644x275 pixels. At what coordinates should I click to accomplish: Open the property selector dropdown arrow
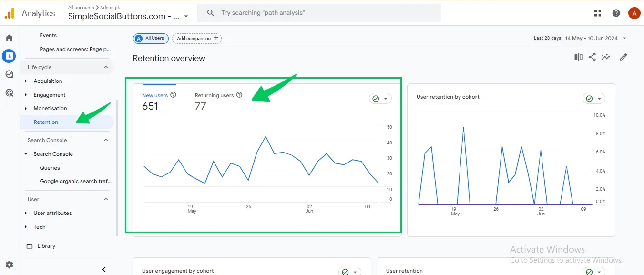pyautogui.click(x=186, y=16)
